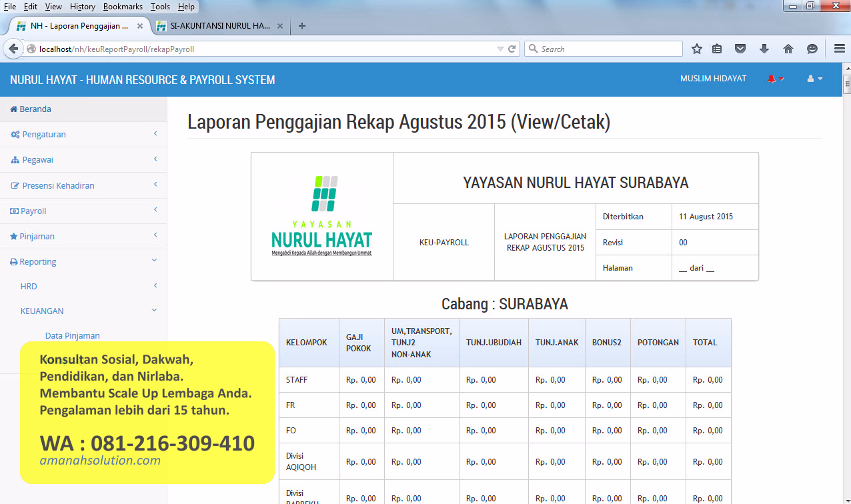Open the Downloads arrow icon
Viewport: 851px width, 504px height.
[764, 49]
